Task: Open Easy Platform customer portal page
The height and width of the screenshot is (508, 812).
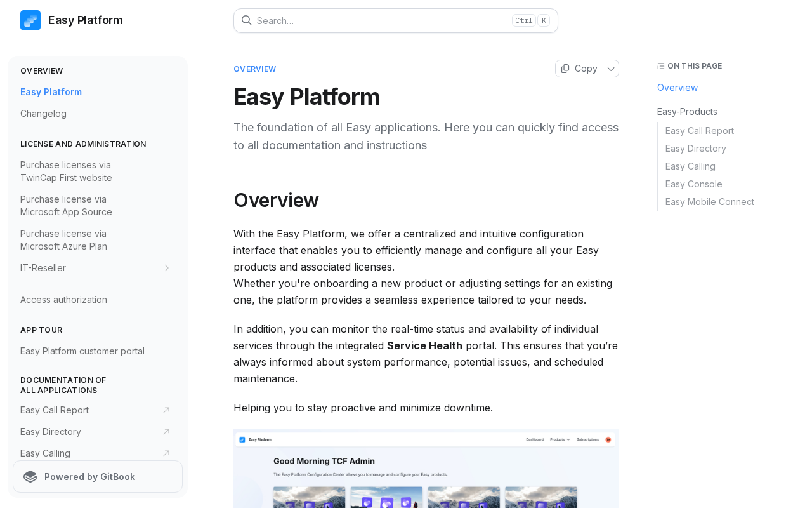Action: coord(82,351)
